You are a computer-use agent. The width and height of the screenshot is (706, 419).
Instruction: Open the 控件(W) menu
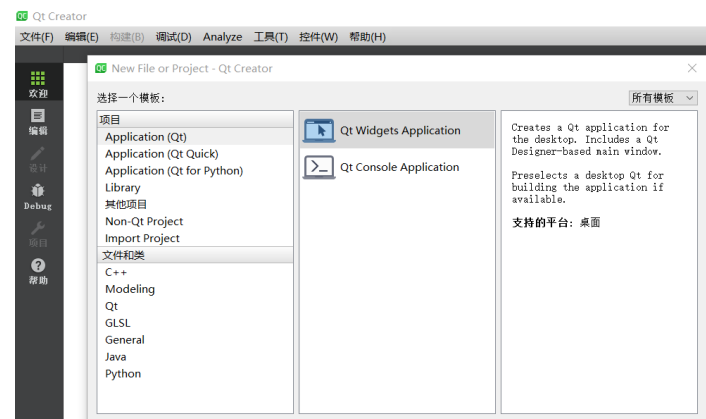click(318, 37)
